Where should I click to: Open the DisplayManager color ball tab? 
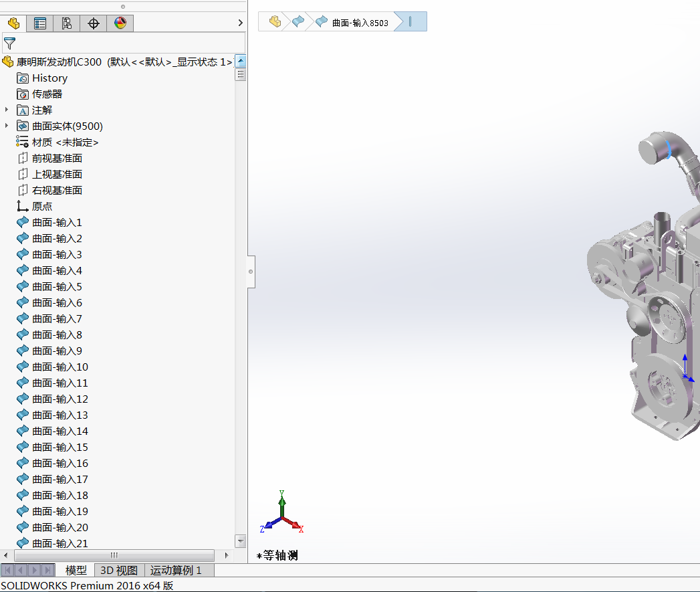point(120,23)
